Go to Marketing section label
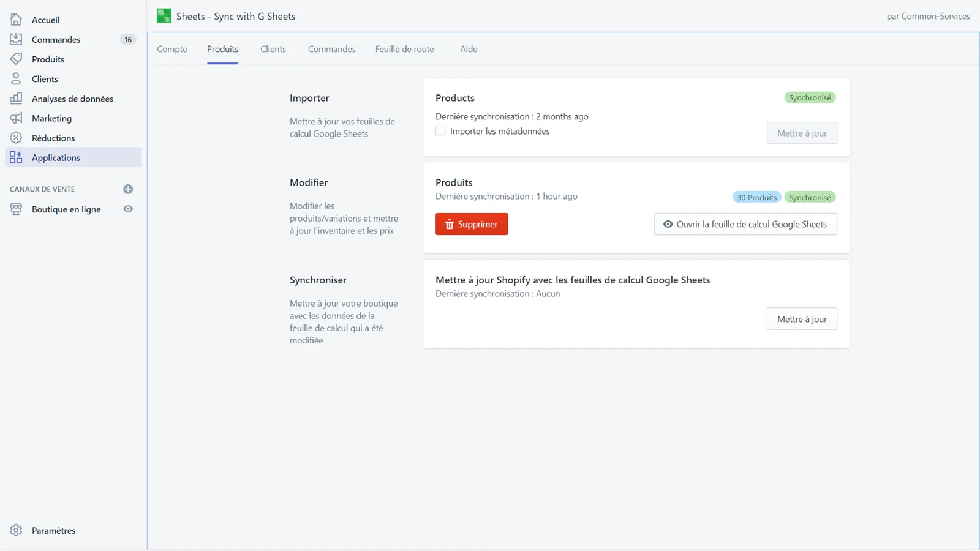Screen dimensions: 980x551 point(52,118)
